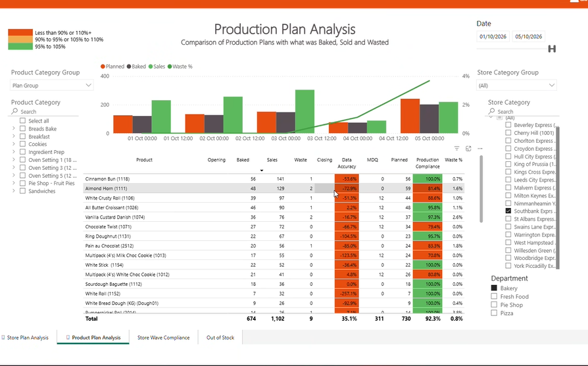Click the Baked column sort arrow
This screenshot has height=366, width=588.
coord(262,170)
